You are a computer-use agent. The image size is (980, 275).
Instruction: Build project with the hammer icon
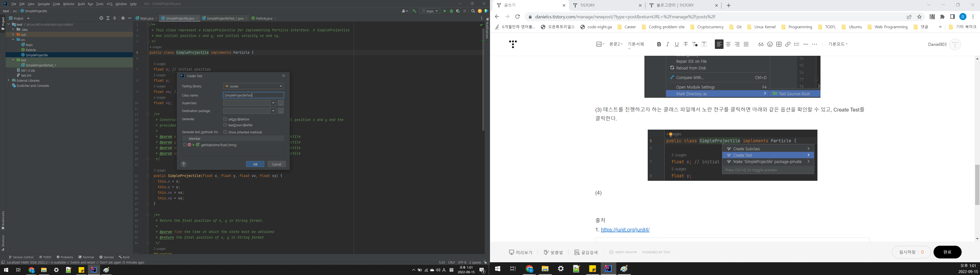pos(414,11)
